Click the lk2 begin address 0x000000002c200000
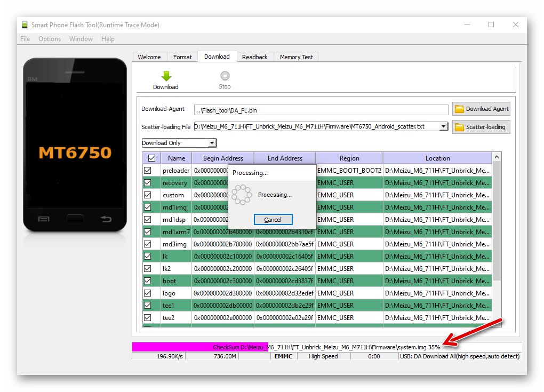544x392 pixels. [x=223, y=269]
